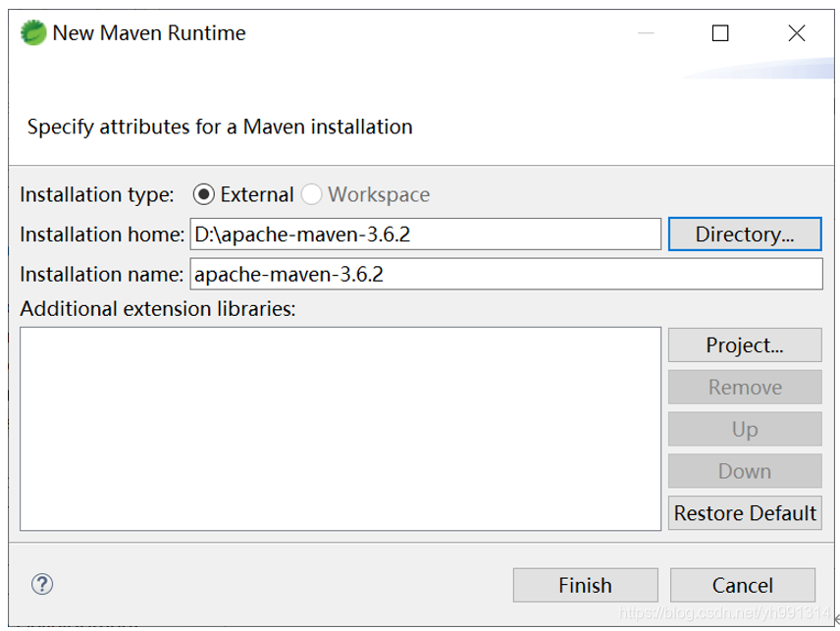Choose the Workspace installation type
840x631 pixels.
[x=312, y=194]
